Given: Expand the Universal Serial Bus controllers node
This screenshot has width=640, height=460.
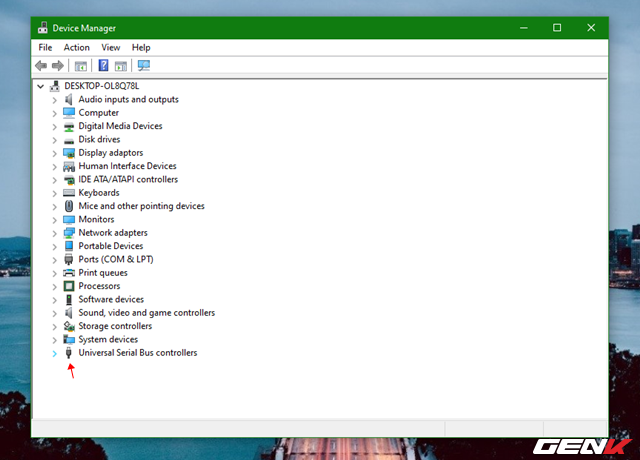Looking at the screenshot, I should click(x=54, y=353).
